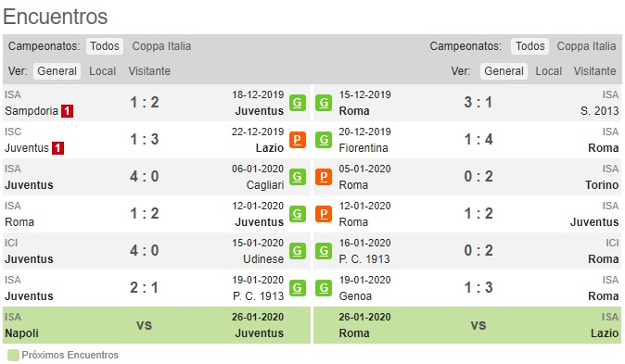
Task: Select left Todos championship filter
Action: [105, 46]
